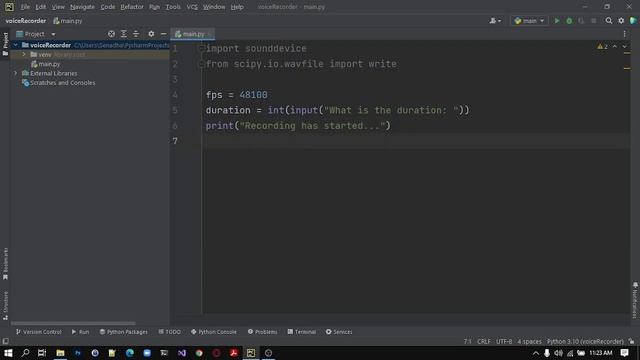
Task: Go to previous highlighted error arrow
Action: coord(615,47)
